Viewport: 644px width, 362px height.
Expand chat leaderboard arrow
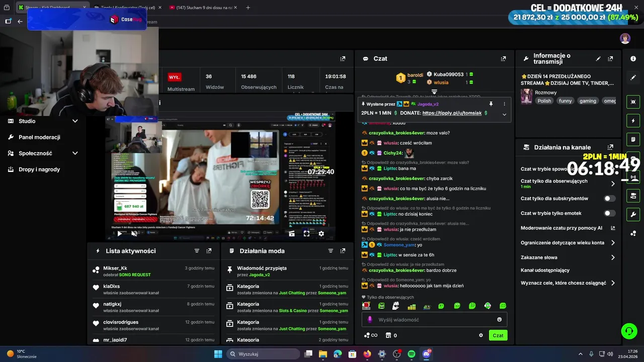[434, 92]
